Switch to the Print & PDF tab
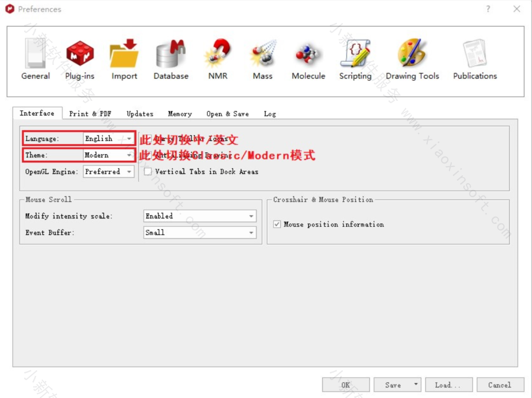 [x=90, y=114]
